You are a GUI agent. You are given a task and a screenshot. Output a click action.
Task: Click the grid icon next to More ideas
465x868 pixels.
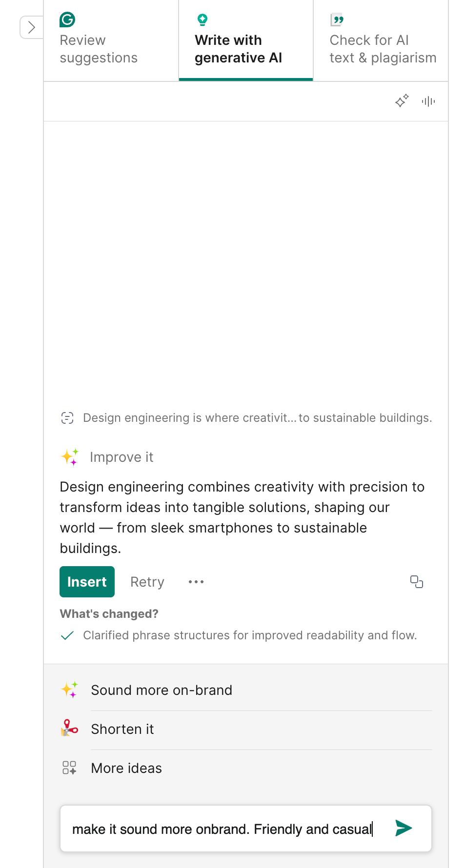pyautogui.click(x=70, y=768)
